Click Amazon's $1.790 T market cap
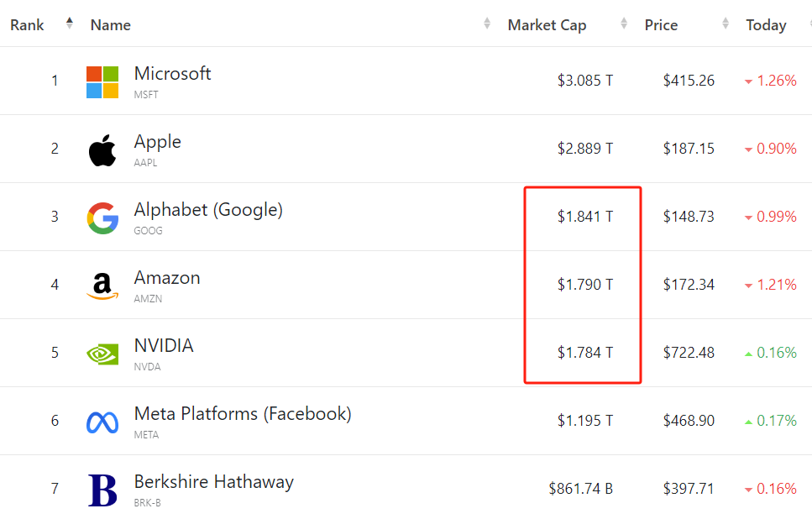This screenshot has height=519, width=812. pos(585,285)
